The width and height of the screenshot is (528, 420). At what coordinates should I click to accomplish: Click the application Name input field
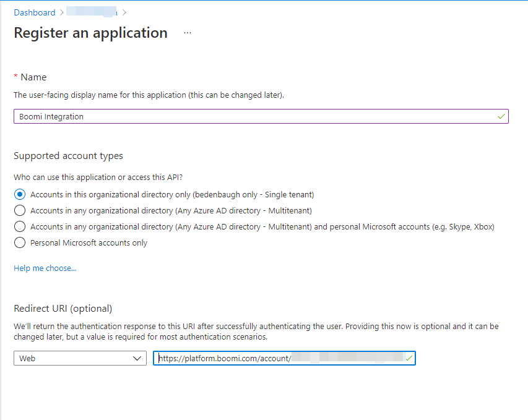click(261, 116)
